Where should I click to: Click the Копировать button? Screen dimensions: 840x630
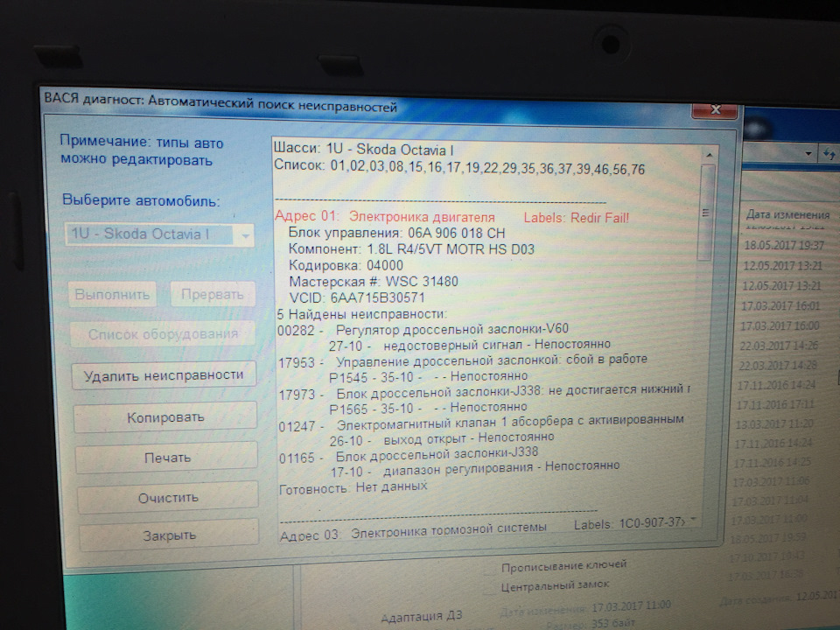pyautogui.click(x=165, y=416)
